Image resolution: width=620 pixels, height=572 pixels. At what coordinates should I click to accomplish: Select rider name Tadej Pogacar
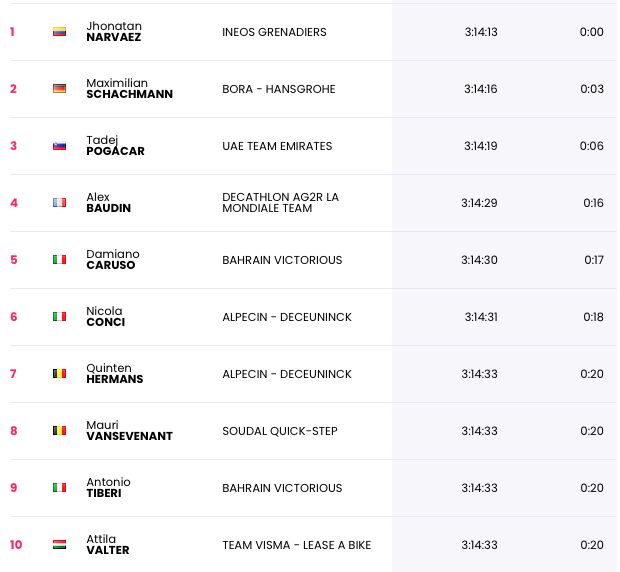115,145
